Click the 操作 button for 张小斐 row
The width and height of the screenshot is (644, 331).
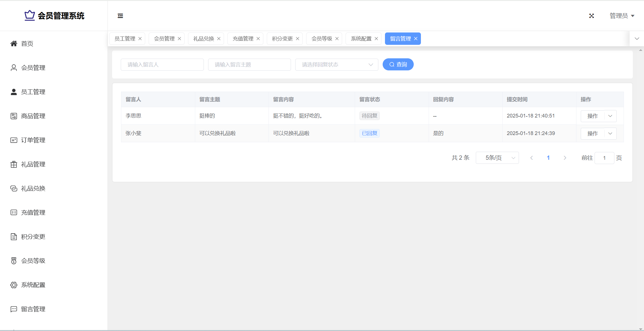pyautogui.click(x=592, y=134)
